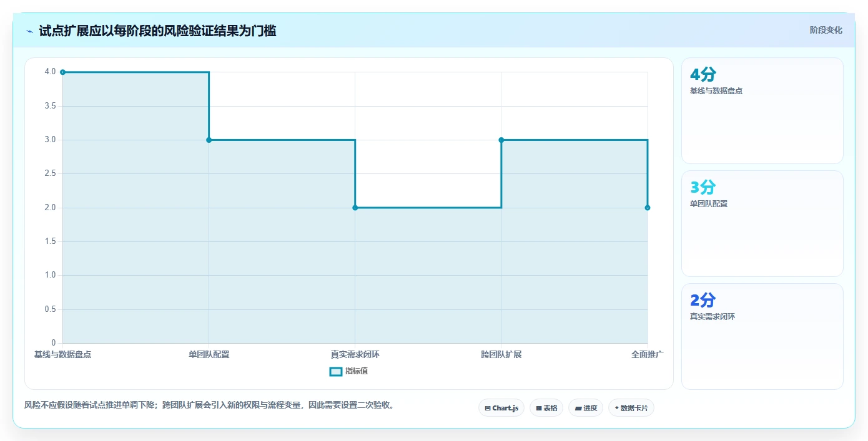Open the 3分 单团队配置 card

coord(762,223)
